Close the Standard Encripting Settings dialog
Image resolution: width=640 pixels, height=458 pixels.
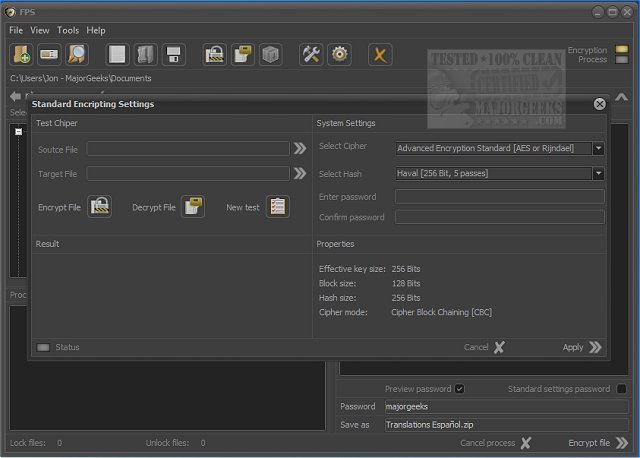pos(599,104)
